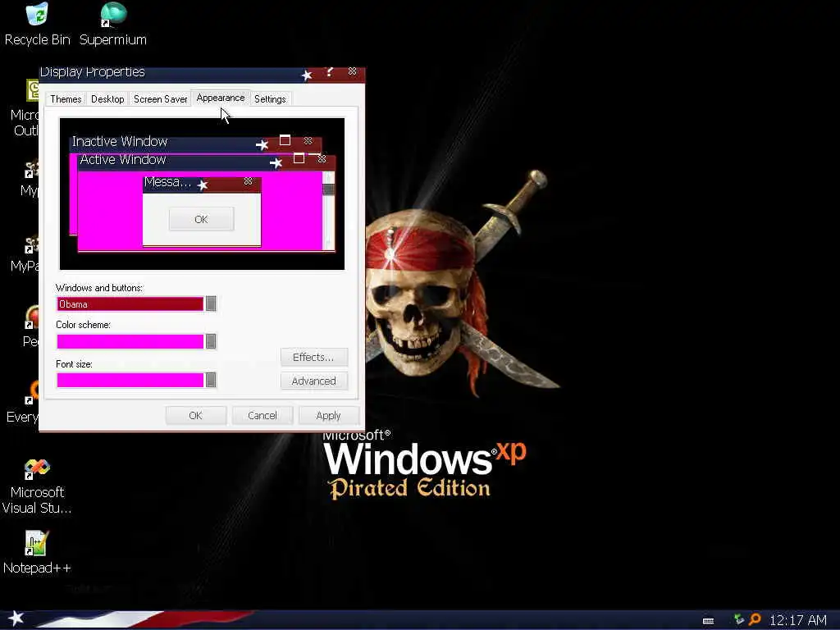Click the star icon in Display Properties title bar
This screenshot has height=630, width=840.
click(x=307, y=75)
